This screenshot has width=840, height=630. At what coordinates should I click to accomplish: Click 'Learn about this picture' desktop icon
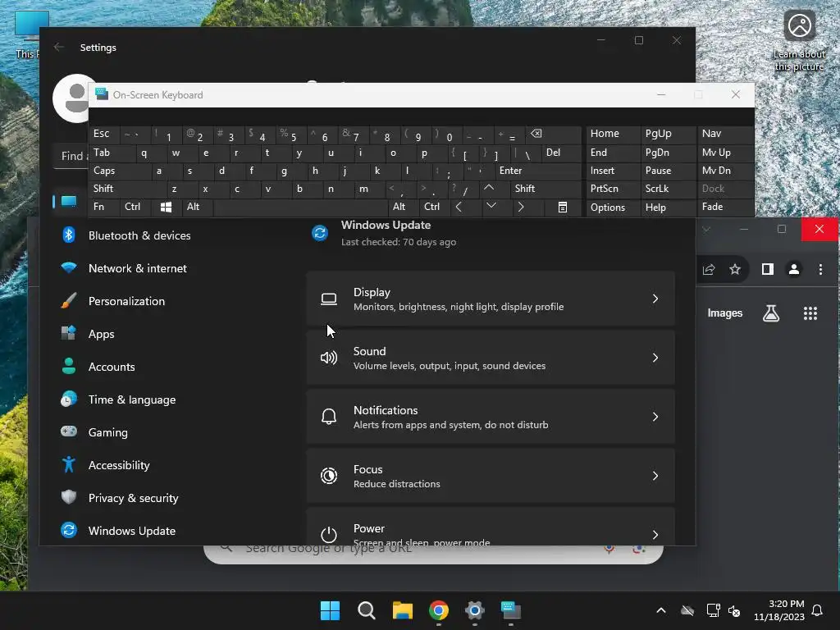click(x=799, y=41)
